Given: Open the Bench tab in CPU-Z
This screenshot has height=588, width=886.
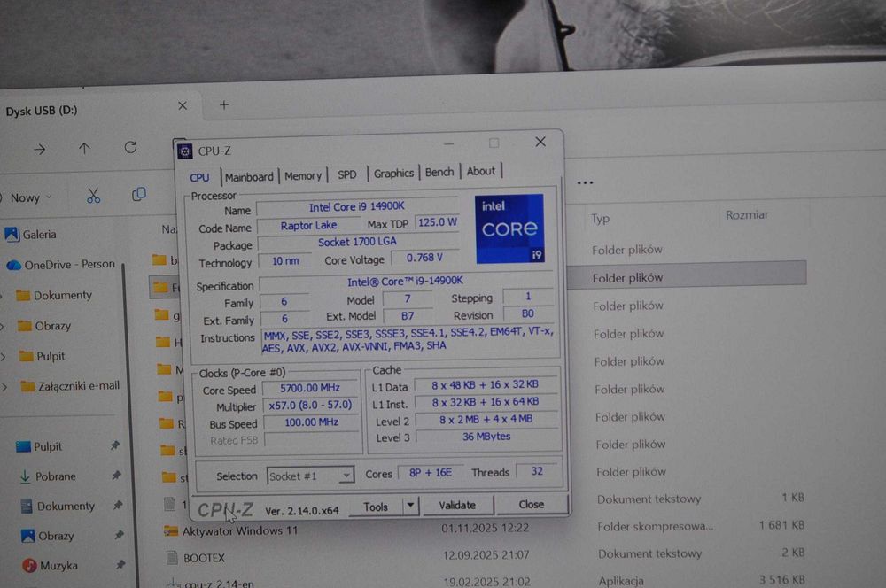Looking at the screenshot, I should (439, 172).
